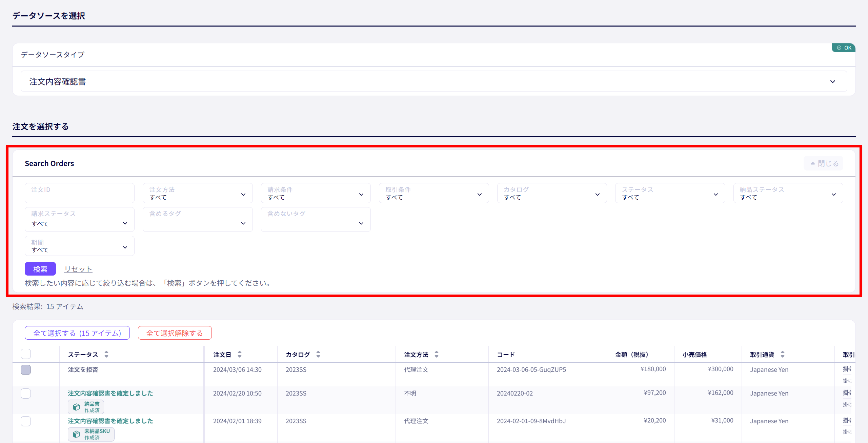Click the 注文を拒否 status text
Image resolution: width=868 pixels, height=443 pixels.
pyautogui.click(x=83, y=370)
